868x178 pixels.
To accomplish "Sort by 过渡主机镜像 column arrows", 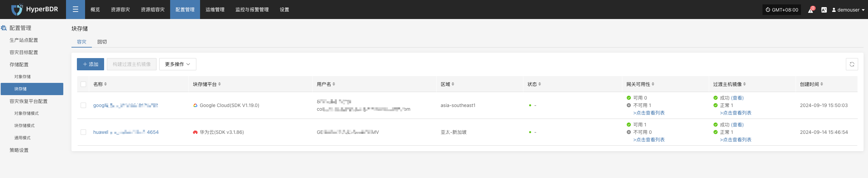I will 744,84.
